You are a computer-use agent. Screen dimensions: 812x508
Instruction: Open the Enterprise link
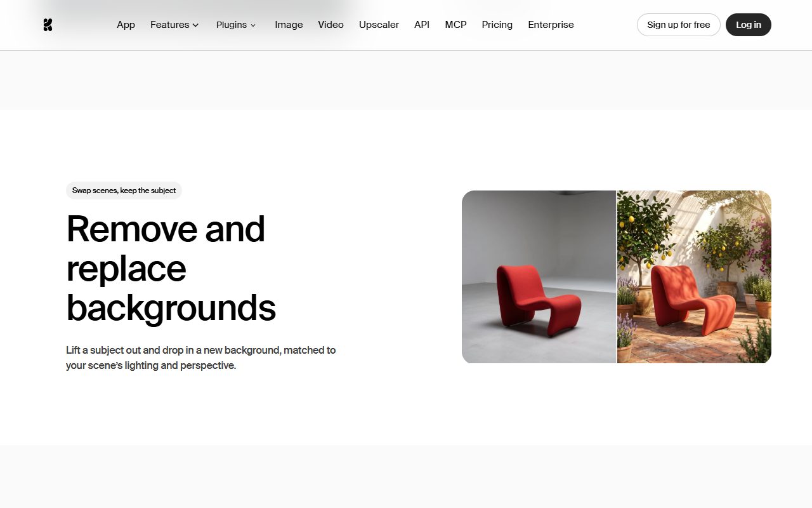click(x=551, y=25)
